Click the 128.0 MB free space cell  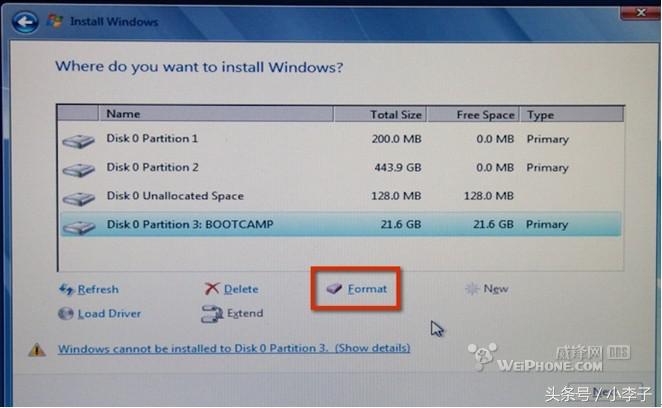[x=489, y=196]
